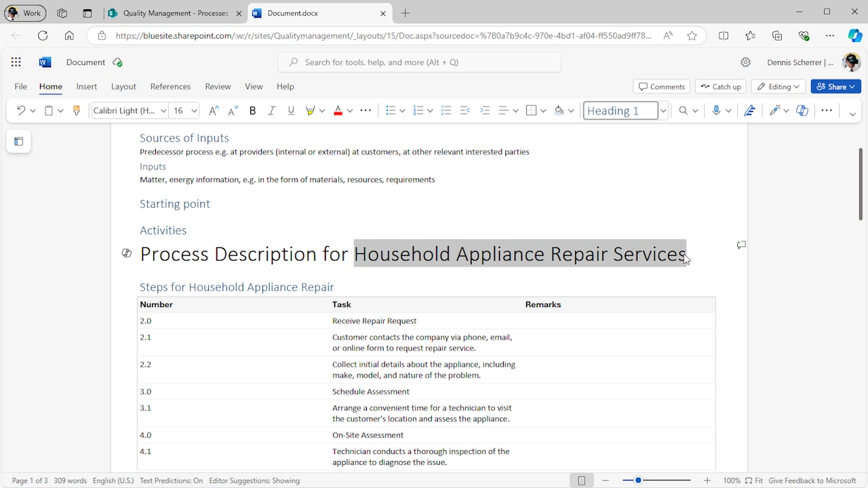The width and height of the screenshot is (868, 488).
Task: Click the Paste clipboard icon
Action: (49, 110)
